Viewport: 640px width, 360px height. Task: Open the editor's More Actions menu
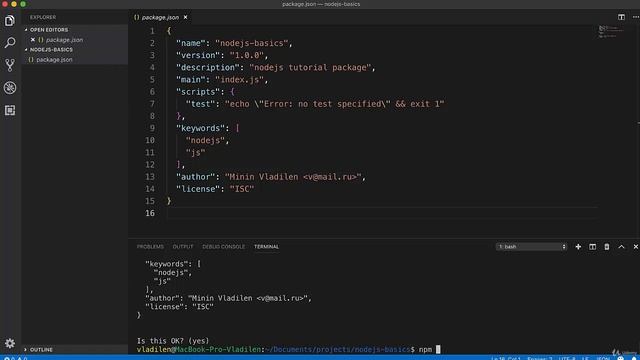coord(636,17)
